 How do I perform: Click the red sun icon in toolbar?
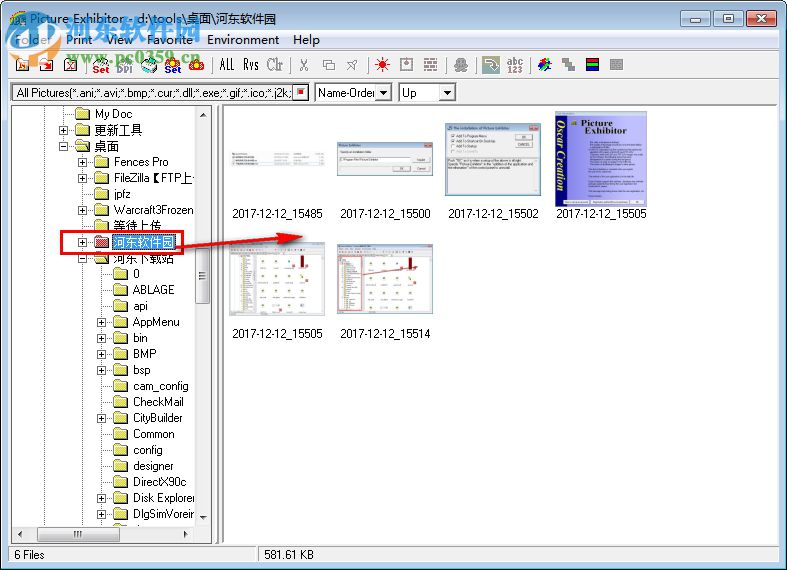381,65
